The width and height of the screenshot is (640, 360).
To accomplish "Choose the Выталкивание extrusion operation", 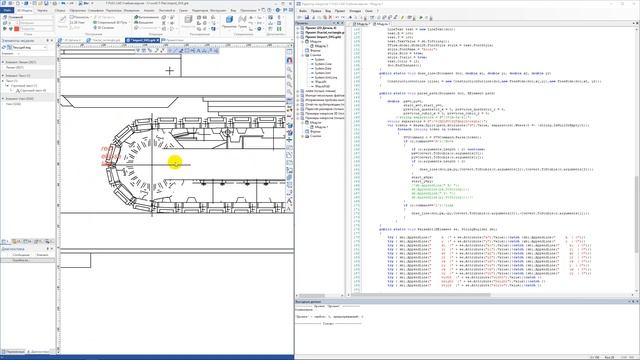I will tap(146, 18).
